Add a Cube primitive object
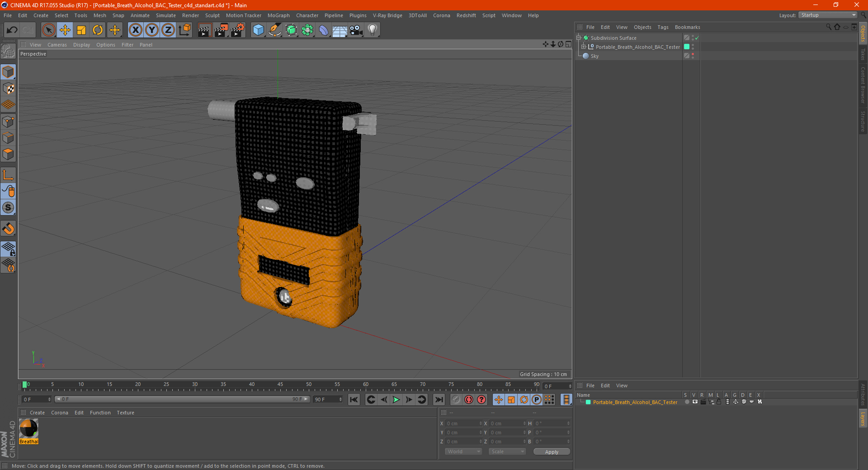The height and width of the screenshot is (470, 868). click(258, 30)
